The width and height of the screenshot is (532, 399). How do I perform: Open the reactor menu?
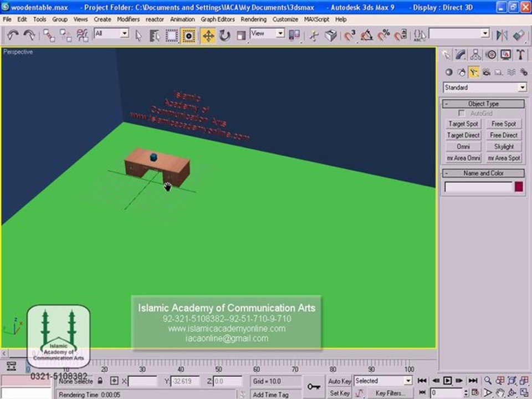(155, 19)
